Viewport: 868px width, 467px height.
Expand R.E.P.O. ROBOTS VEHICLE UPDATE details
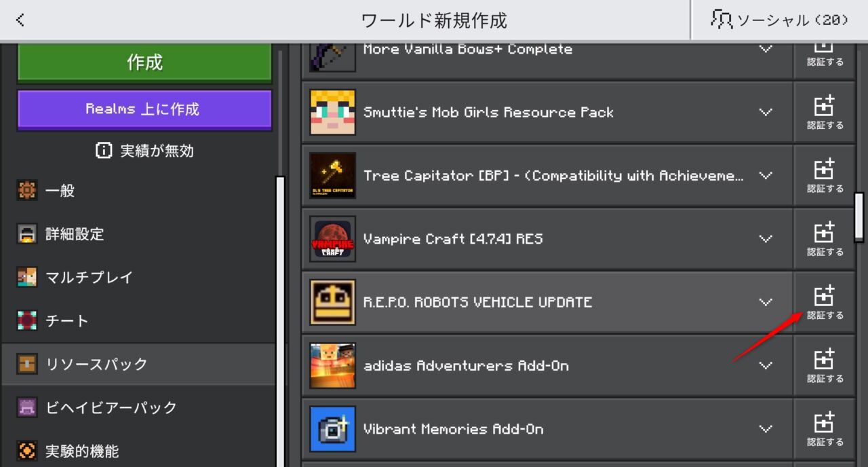pyautogui.click(x=766, y=302)
